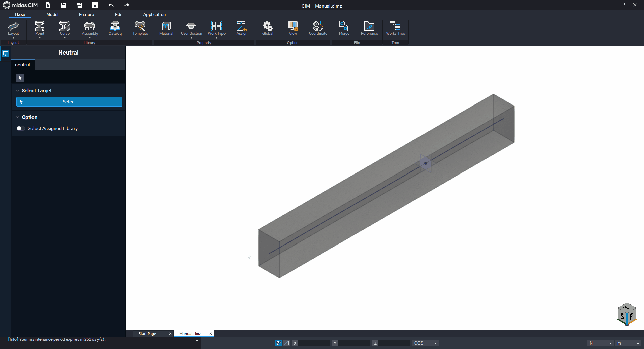Click the User Section icon
This screenshot has height=349, width=644.
click(191, 28)
